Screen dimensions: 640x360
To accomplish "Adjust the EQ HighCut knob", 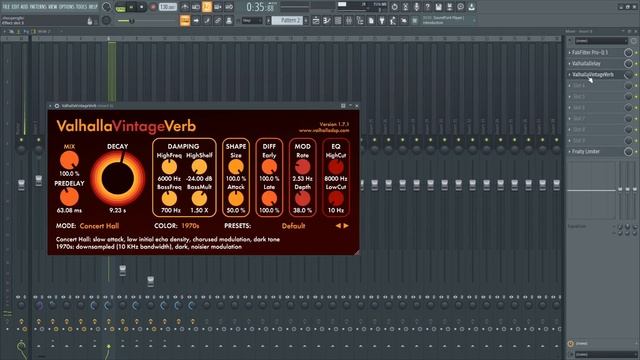I will coord(336,167).
